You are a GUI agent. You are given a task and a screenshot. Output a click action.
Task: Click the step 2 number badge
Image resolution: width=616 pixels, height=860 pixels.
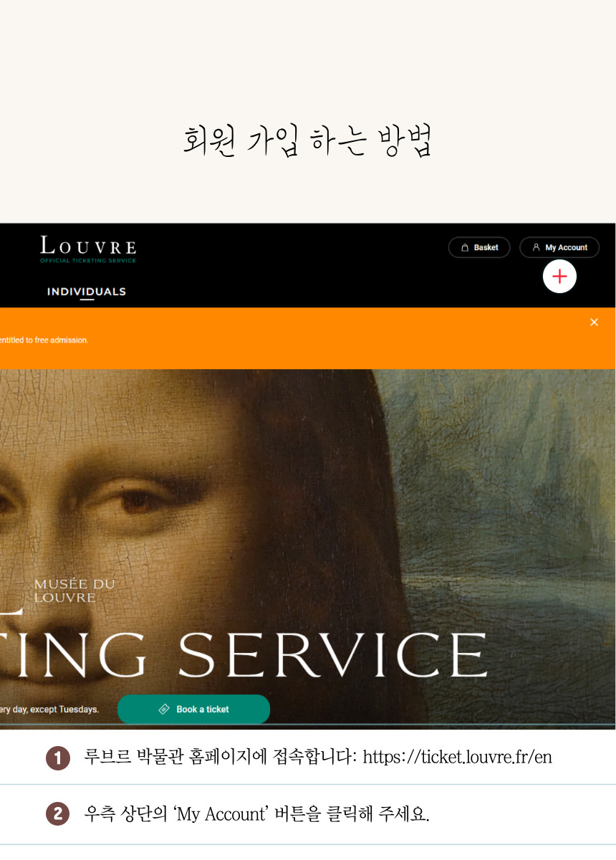(58, 815)
